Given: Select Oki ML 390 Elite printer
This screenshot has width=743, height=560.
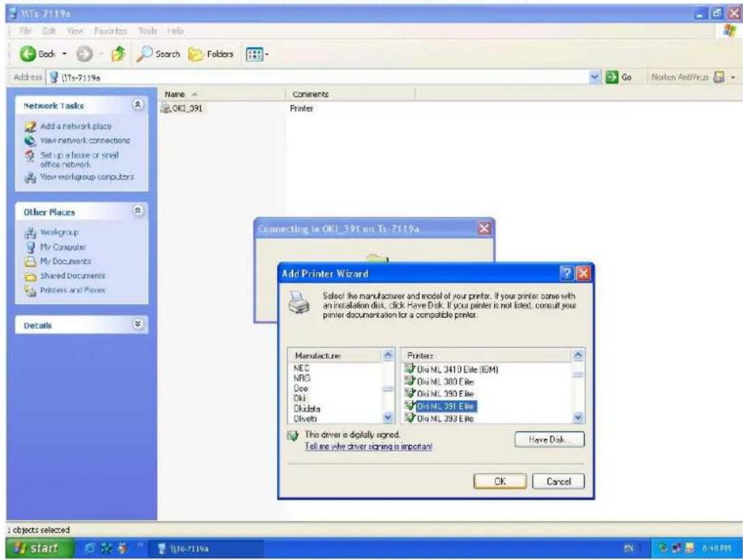Looking at the screenshot, I should [440, 393].
